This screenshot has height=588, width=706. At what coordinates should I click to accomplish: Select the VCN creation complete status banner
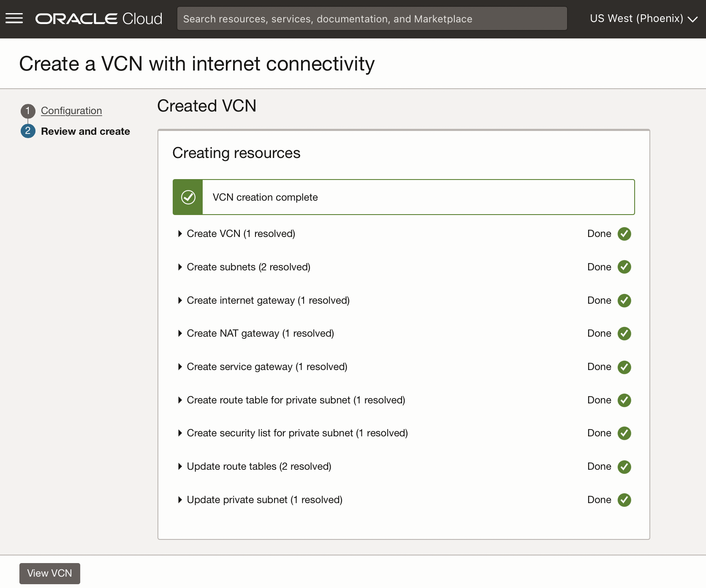pyautogui.click(x=404, y=197)
